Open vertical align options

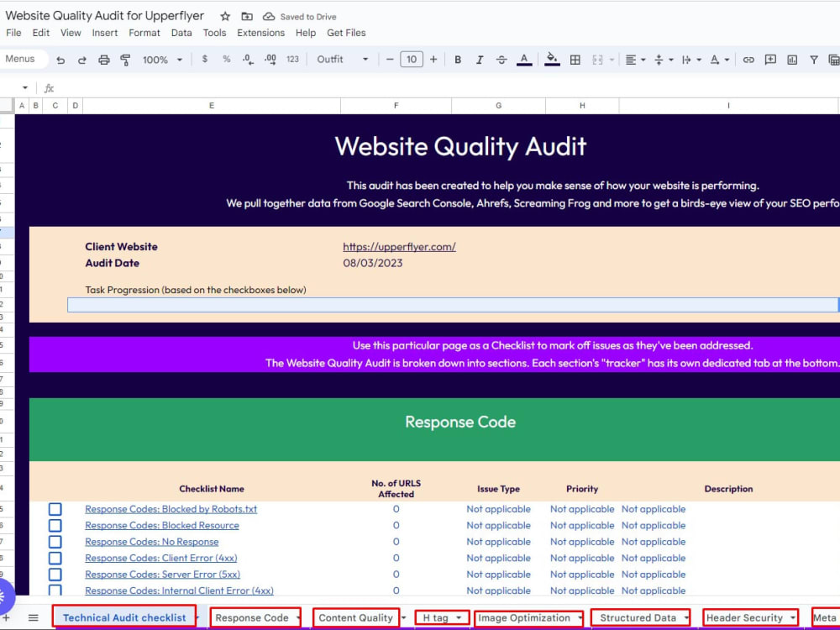coord(664,60)
